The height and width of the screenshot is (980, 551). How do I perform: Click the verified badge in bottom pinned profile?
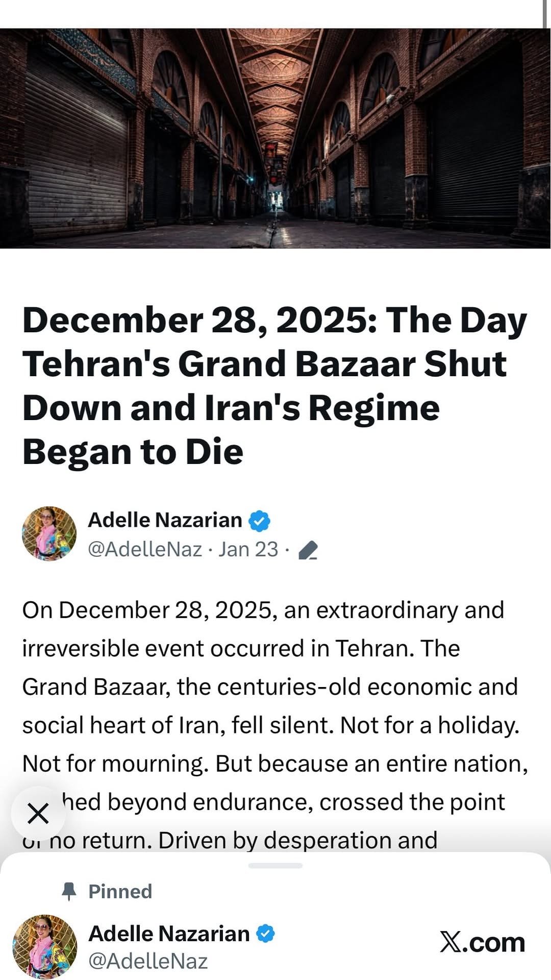(x=265, y=934)
